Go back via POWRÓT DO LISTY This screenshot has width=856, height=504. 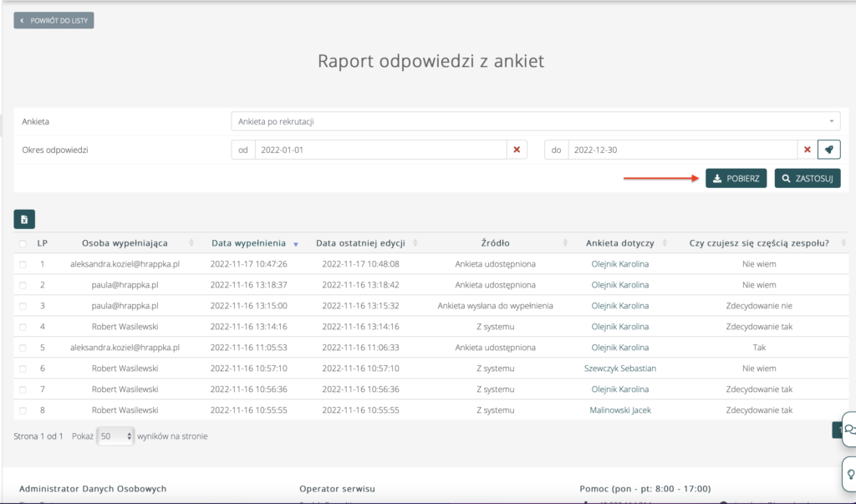pos(53,20)
